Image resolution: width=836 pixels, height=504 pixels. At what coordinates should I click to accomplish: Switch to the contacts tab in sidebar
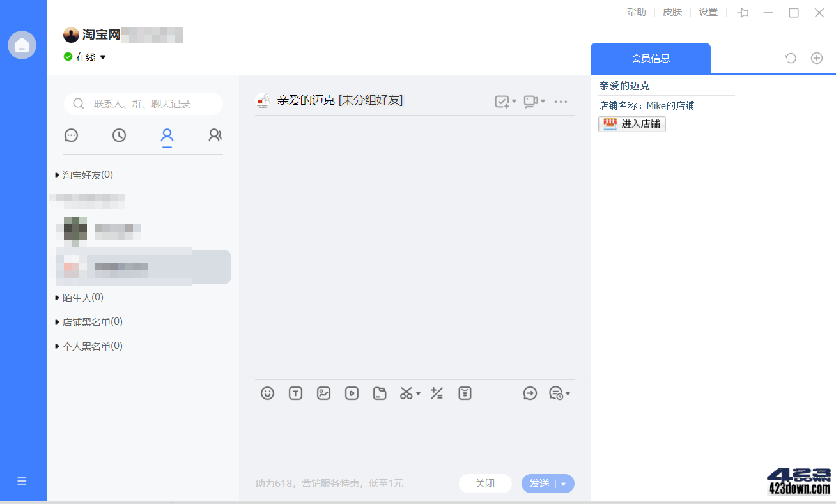pos(167,135)
